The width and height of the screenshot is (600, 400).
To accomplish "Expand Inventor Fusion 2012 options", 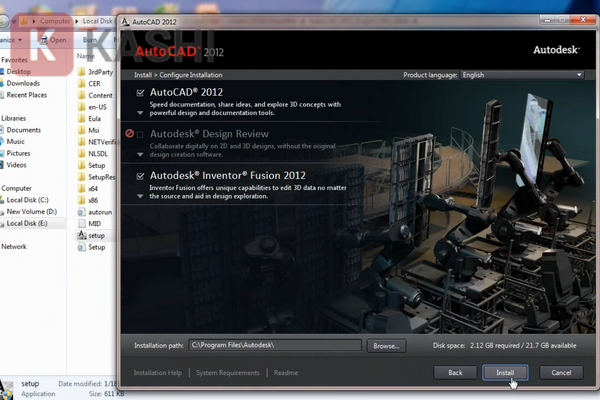I will click(140, 196).
